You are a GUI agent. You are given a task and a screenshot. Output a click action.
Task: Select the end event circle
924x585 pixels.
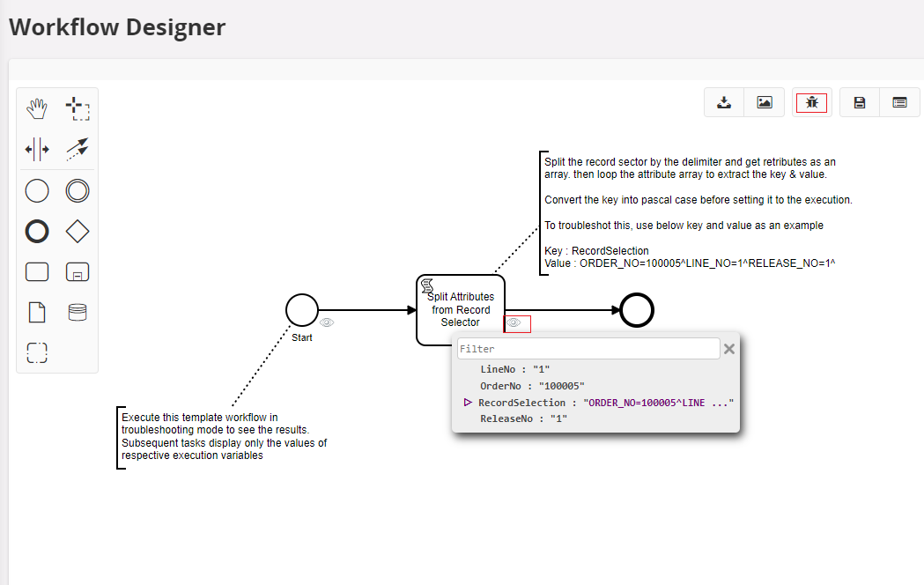pos(637,310)
